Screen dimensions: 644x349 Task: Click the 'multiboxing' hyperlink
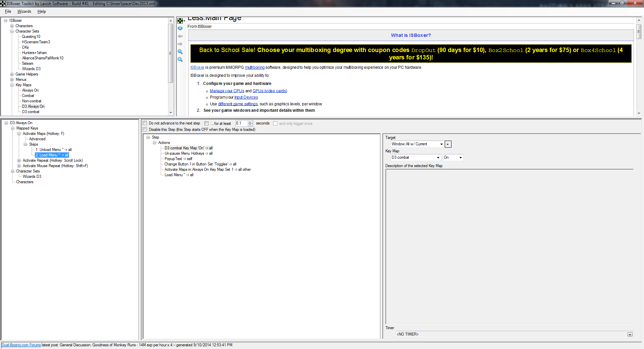[x=255, y=67]
